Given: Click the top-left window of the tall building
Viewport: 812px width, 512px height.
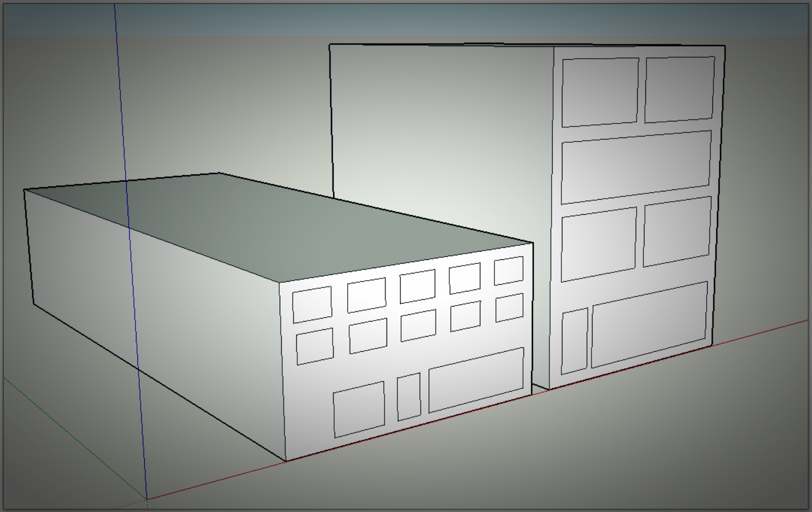Looking at the screenshot, I should pyautogui.click(x=600, y=92).
